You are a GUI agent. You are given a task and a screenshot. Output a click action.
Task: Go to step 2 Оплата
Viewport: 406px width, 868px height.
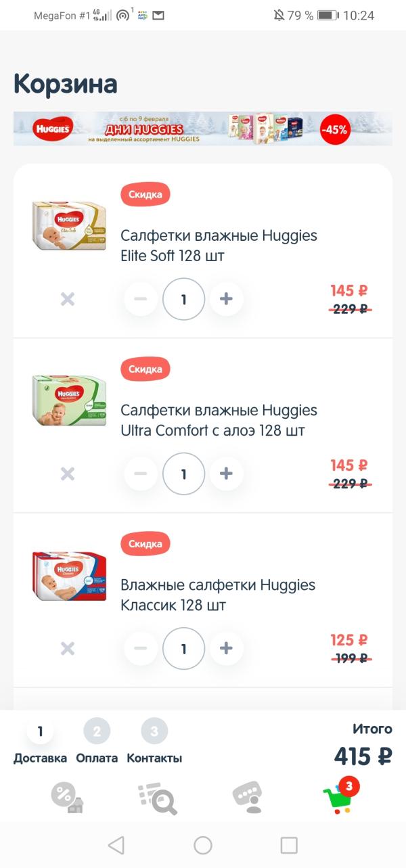97,742
